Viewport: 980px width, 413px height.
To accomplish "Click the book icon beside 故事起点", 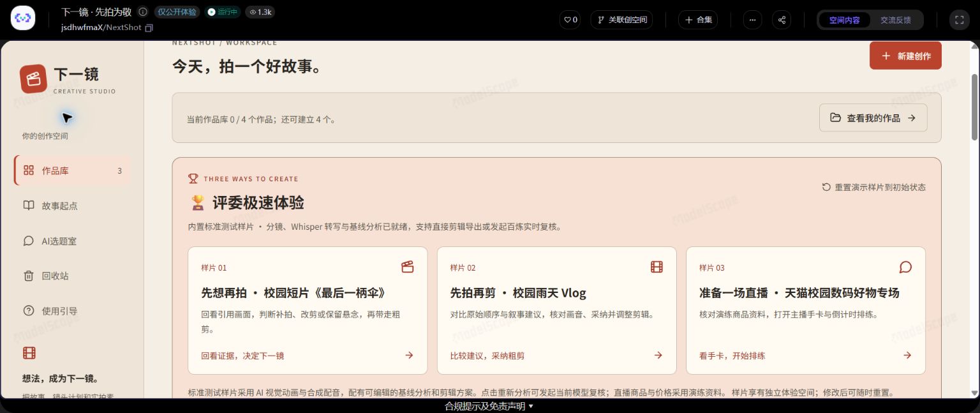I will click(28, 206).
